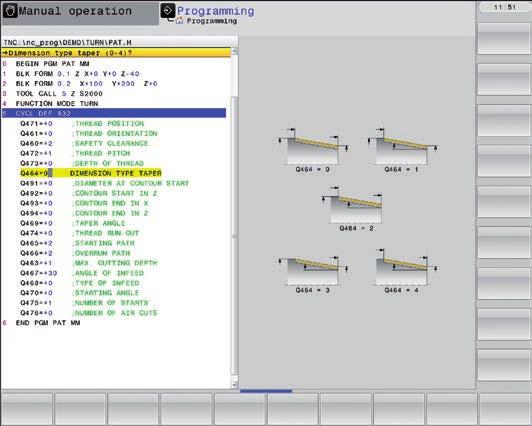Select Q468 TYPE OF INFEED parameter
The height and width of the screenshot is (426, 532).
coord(80,283)
